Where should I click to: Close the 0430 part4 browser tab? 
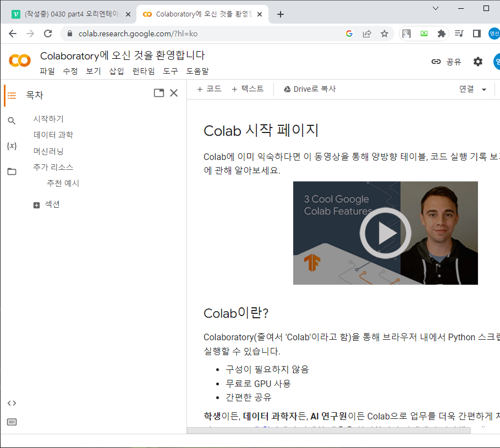click(128, 14)
